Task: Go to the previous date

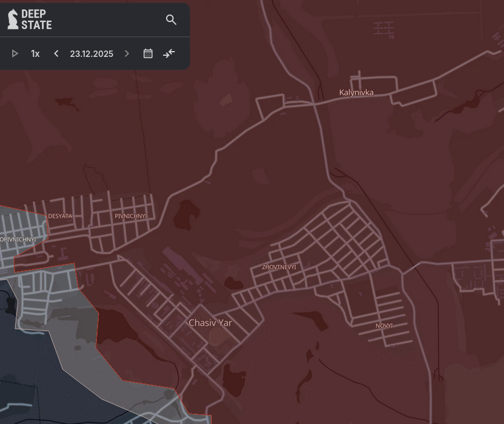Action: click(56, 53)
